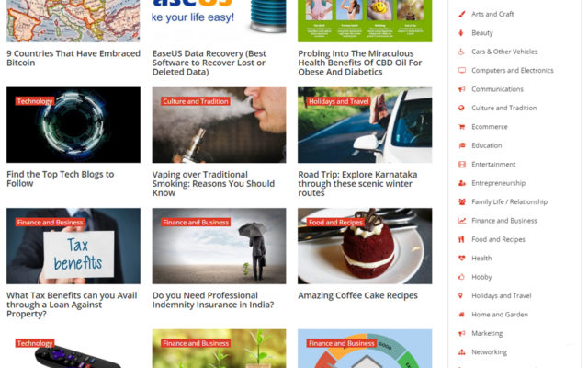Click the map pin icon beside Holidays and Travel
This screenshot has width=588, height=368.
pyautogui.click(x=461, y=296)
